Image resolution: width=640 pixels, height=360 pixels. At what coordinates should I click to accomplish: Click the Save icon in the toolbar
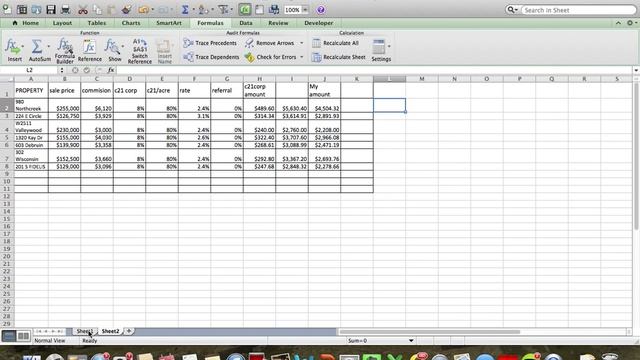(x=51, y=9)
